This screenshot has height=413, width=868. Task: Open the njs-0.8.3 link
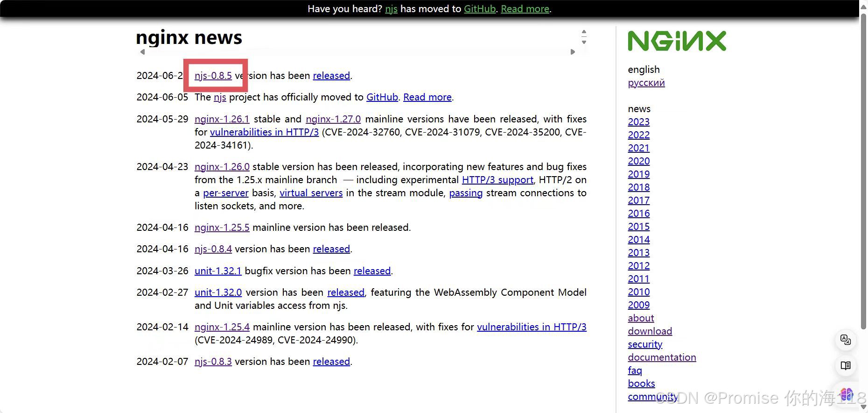(x=213, y=362)
